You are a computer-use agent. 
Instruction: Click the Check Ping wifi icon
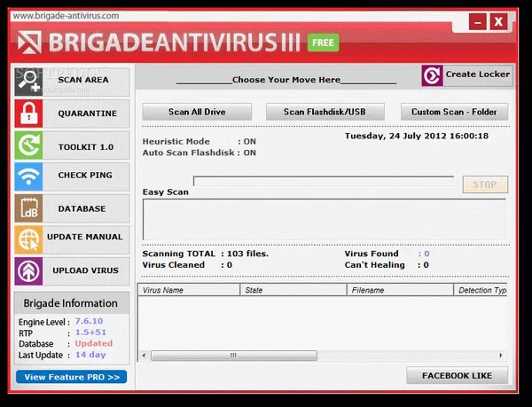tap(28, 176)
